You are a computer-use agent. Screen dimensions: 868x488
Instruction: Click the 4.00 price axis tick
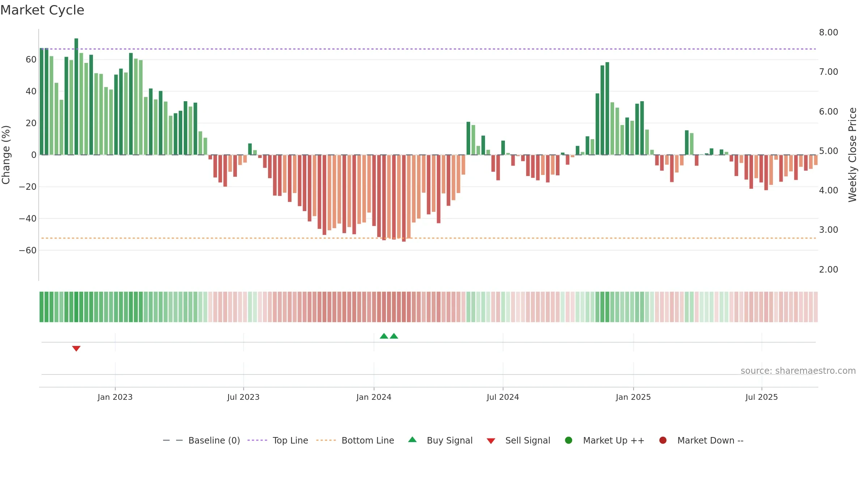tap(829, 191)
